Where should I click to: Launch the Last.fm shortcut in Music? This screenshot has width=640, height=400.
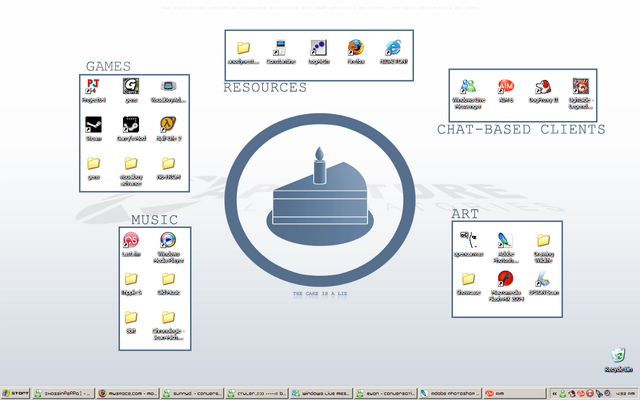click(x=131, y=240)
